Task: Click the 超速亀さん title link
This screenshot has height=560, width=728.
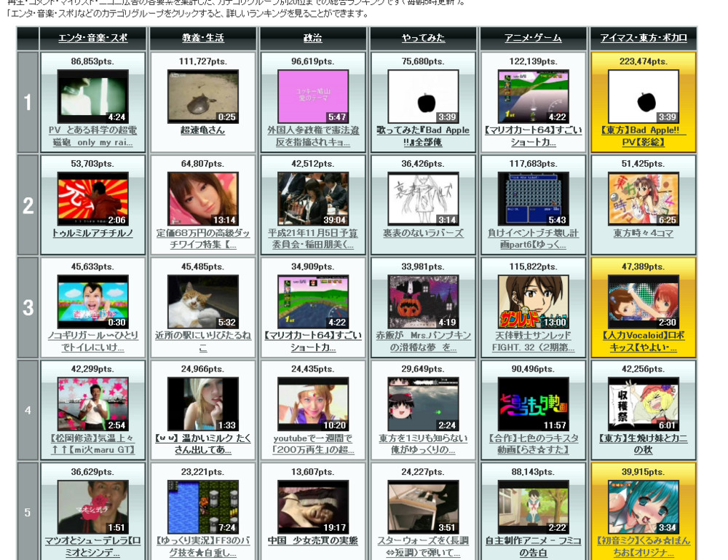Action: (203, 130)
